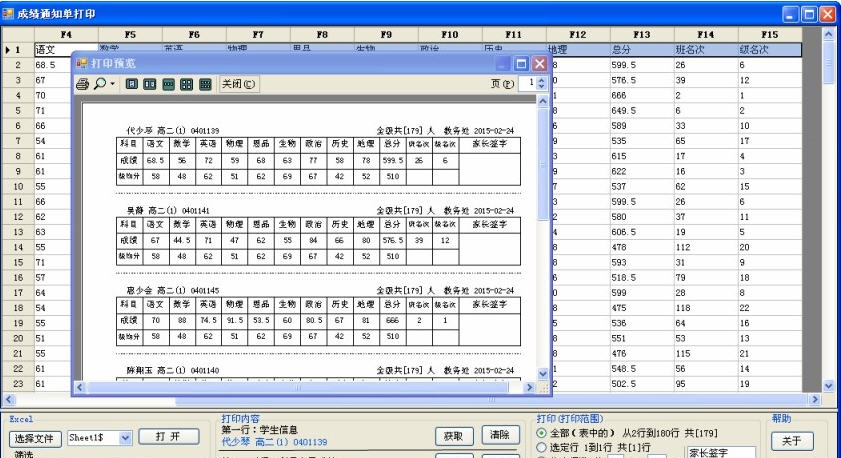841x458 pixels.
Task: Click the 打印预览 window title icon
Action: [x=82, y=63]
